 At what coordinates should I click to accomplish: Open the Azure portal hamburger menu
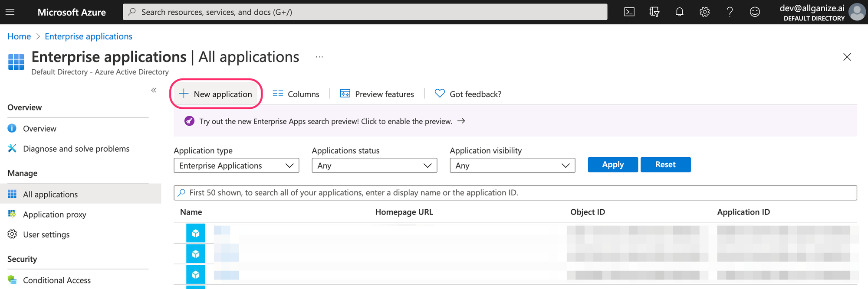[x=10, y=12]
